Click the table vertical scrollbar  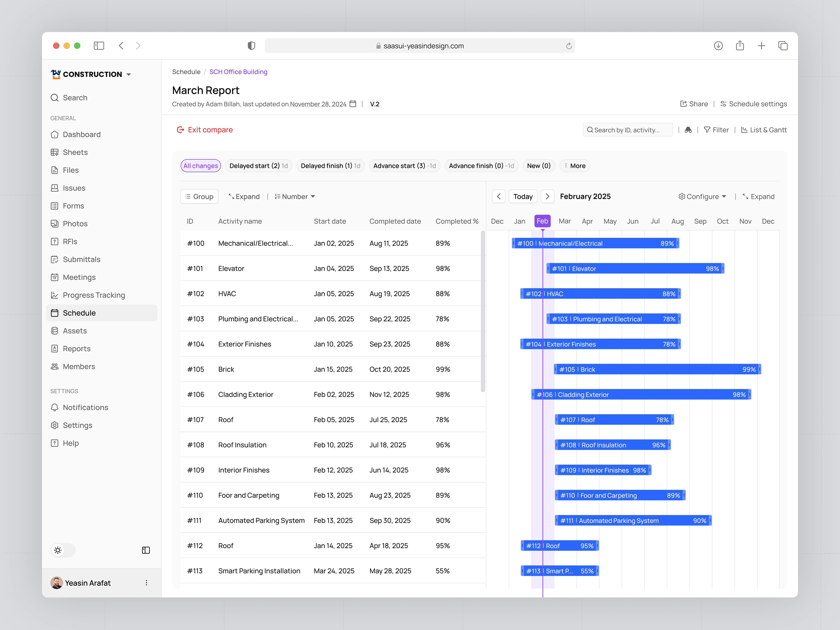click(483, 311)
